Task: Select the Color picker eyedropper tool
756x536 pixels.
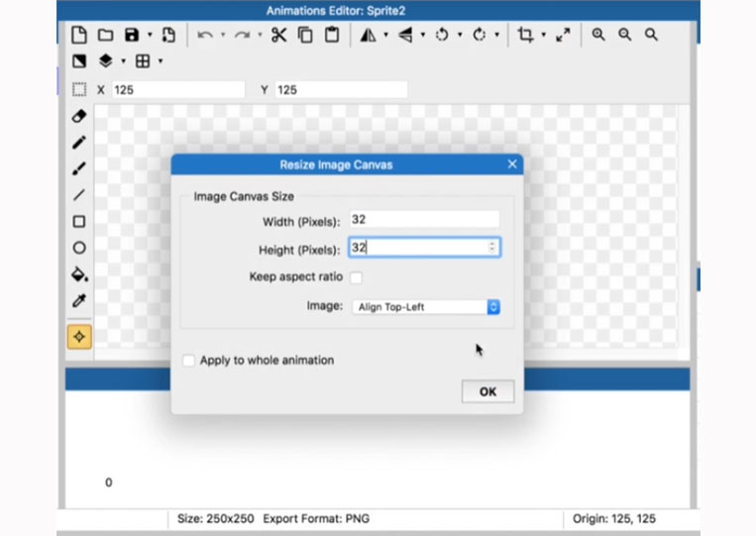Action: 79,301
